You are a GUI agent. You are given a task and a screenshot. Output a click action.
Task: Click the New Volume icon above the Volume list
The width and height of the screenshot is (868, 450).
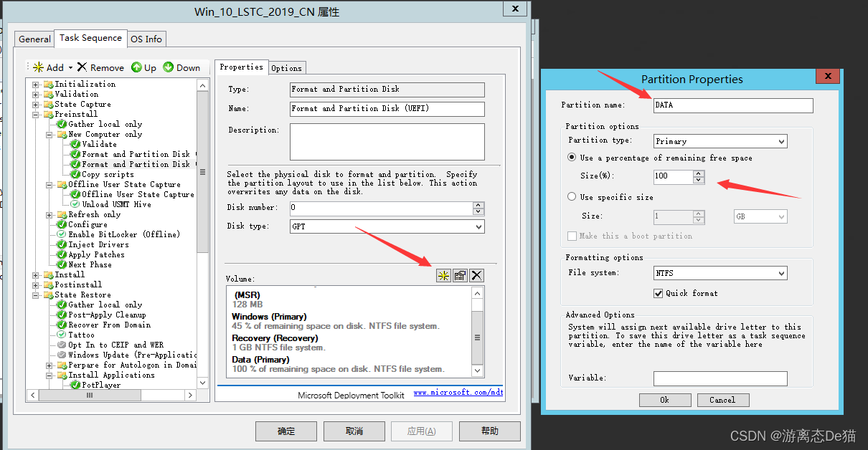pos(443,275)
